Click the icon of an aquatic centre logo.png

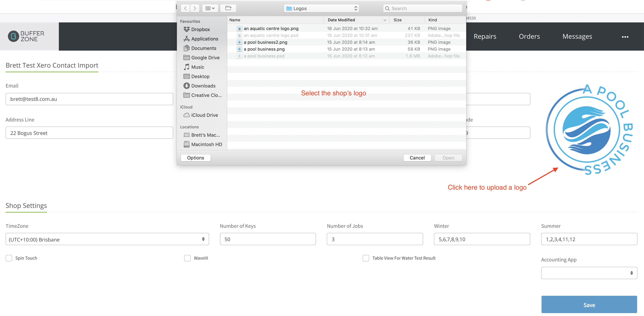pos(239,28)
